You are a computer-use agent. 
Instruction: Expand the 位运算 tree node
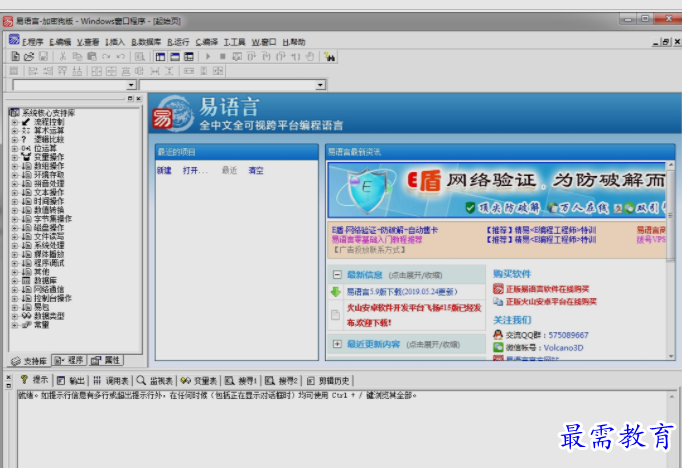[x=15, y=148]
